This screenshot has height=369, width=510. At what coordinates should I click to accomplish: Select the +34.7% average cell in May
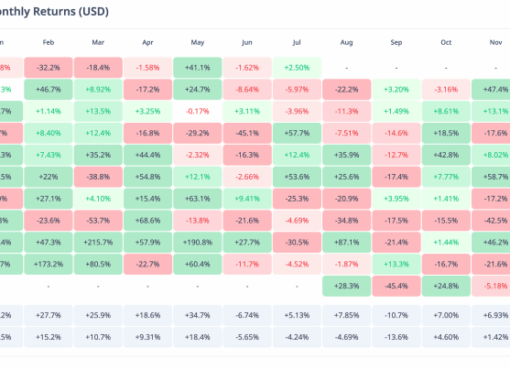[x=197, y=315]
